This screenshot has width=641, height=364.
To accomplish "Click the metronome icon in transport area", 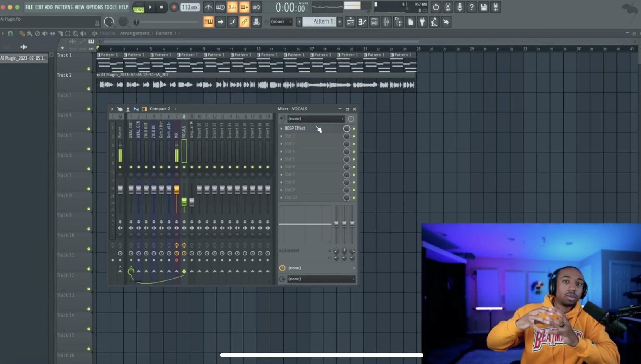I will [x=208, y=7].
